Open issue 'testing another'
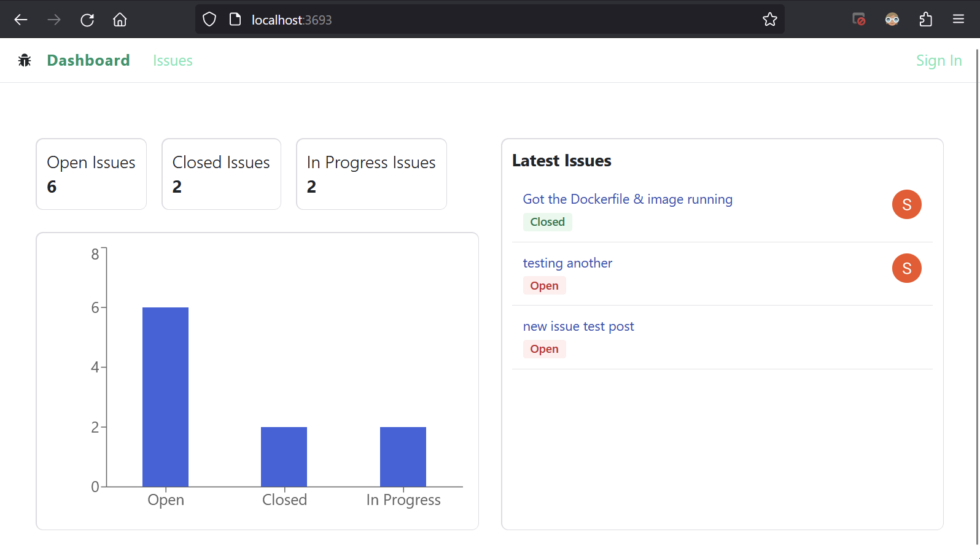 coord(567,263)
